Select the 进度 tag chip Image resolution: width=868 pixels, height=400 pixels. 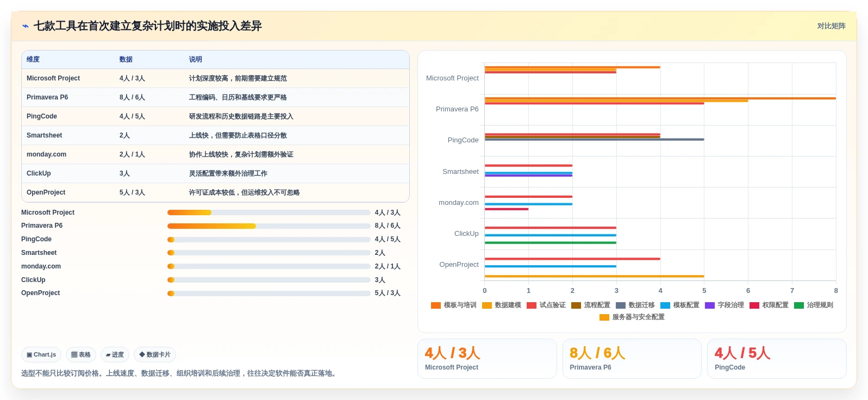[115, 355]
